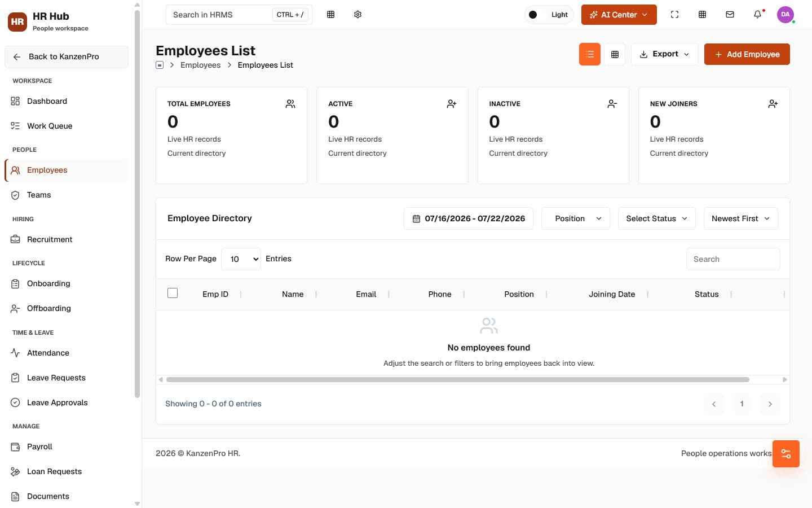Open the DA user avatar menu

pos(785,15)
